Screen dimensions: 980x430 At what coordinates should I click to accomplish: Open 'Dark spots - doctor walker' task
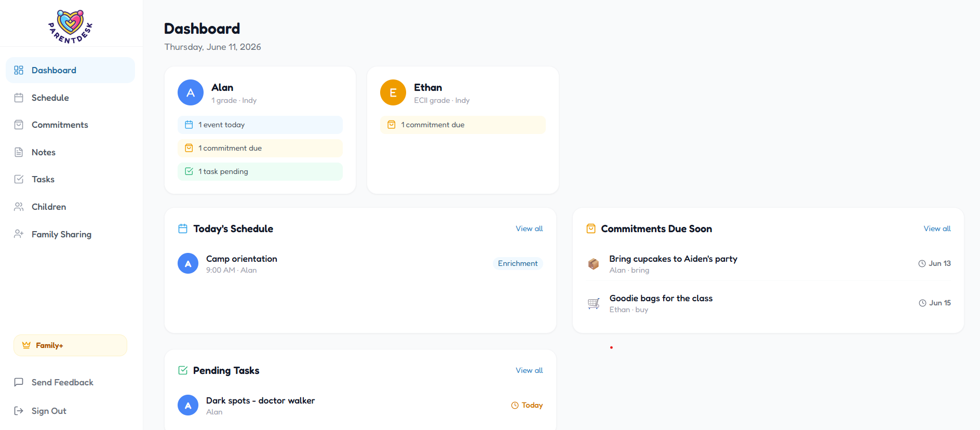pyautogui.click(x=260, y=400)
